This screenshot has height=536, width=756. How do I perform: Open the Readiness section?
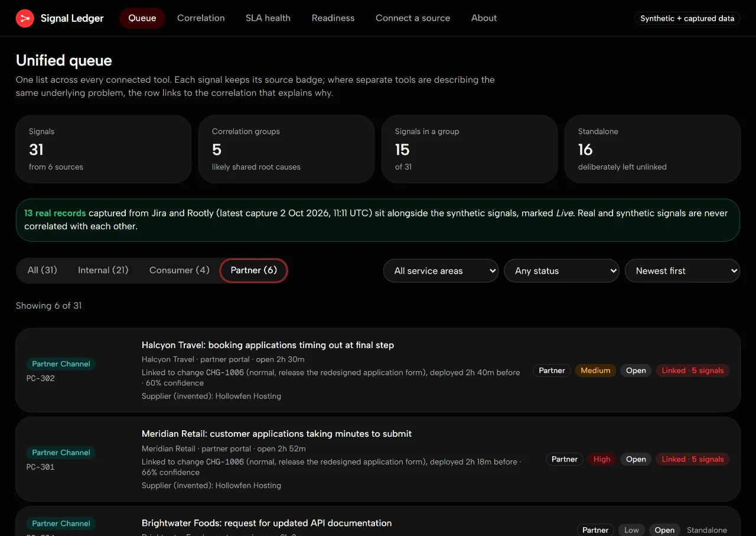(x=333, y=18)
